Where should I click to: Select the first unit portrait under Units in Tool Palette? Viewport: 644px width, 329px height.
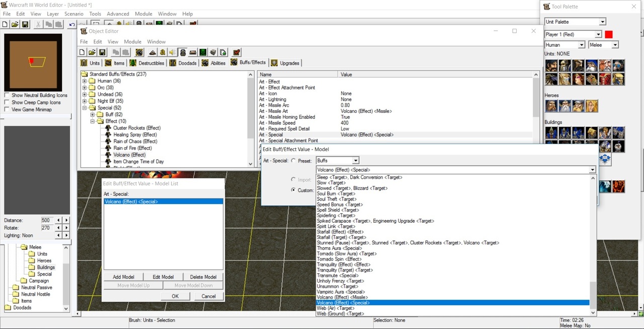click(x=551, y=66)
